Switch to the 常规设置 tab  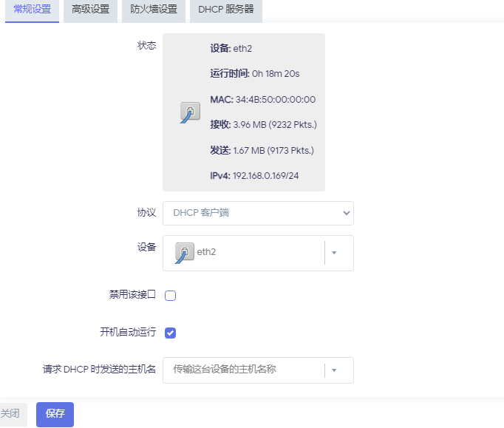point(32,10)
